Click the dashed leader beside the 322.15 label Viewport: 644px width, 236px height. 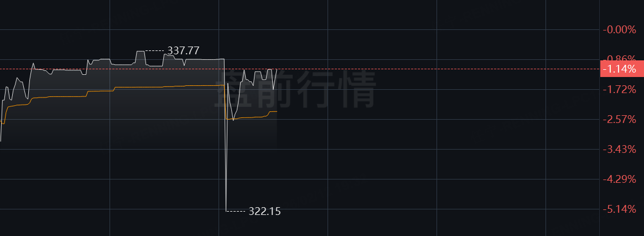(236, 211)
